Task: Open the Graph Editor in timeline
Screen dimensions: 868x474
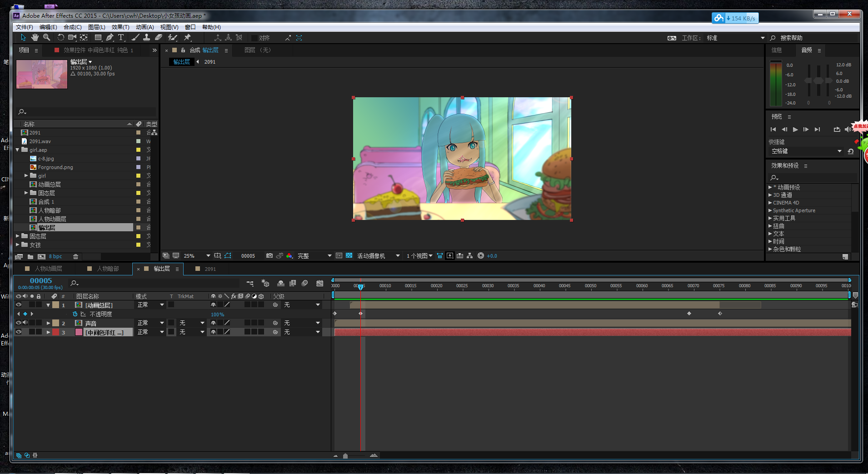Action: point(319,284)
